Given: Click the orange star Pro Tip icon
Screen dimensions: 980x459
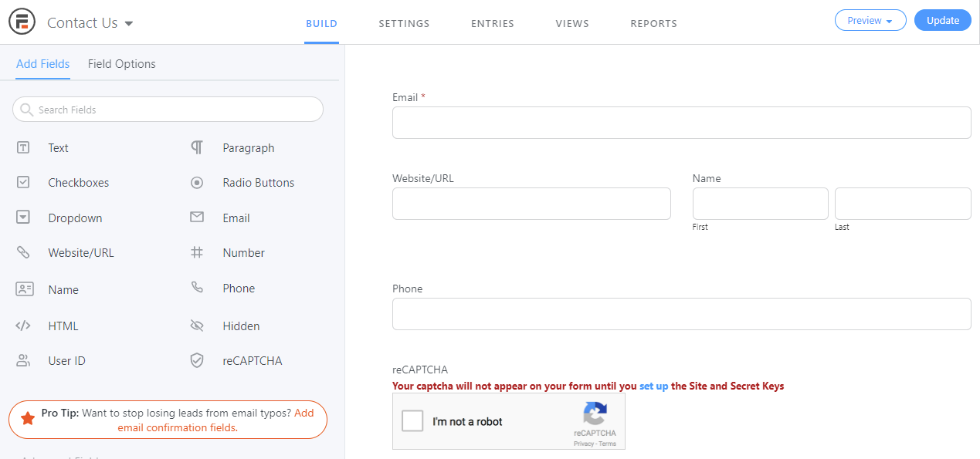Looking at the screenshot, I should pyautogui.click(x=28, y=419).
